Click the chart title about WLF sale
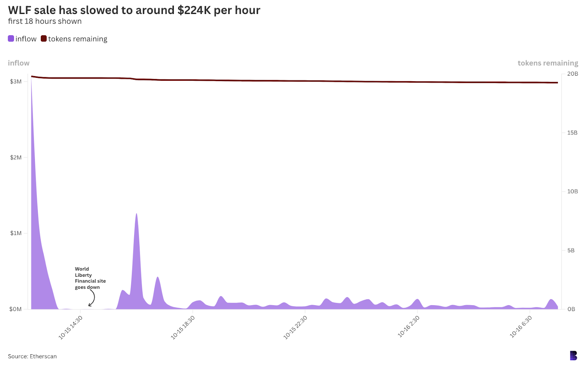Screen dimensions: 588x372 [134, 10]
